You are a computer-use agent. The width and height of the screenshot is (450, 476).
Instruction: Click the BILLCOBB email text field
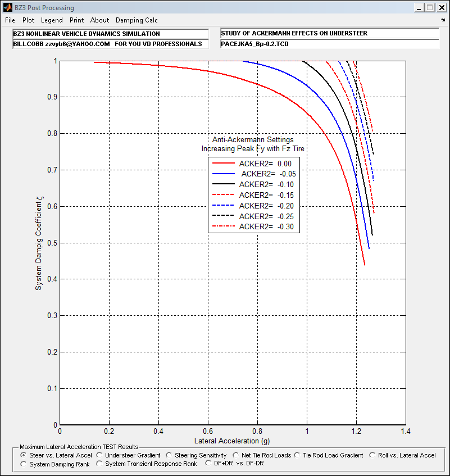pyautogui.click(x=111, y=44)
